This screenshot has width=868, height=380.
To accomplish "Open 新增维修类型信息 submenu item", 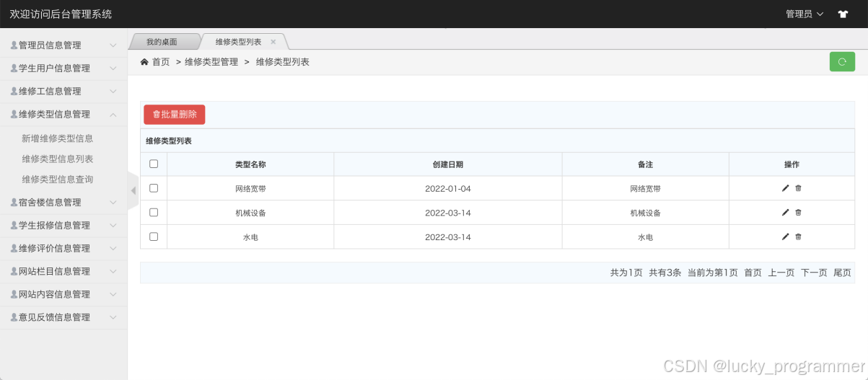I will [x=58, y=138].
